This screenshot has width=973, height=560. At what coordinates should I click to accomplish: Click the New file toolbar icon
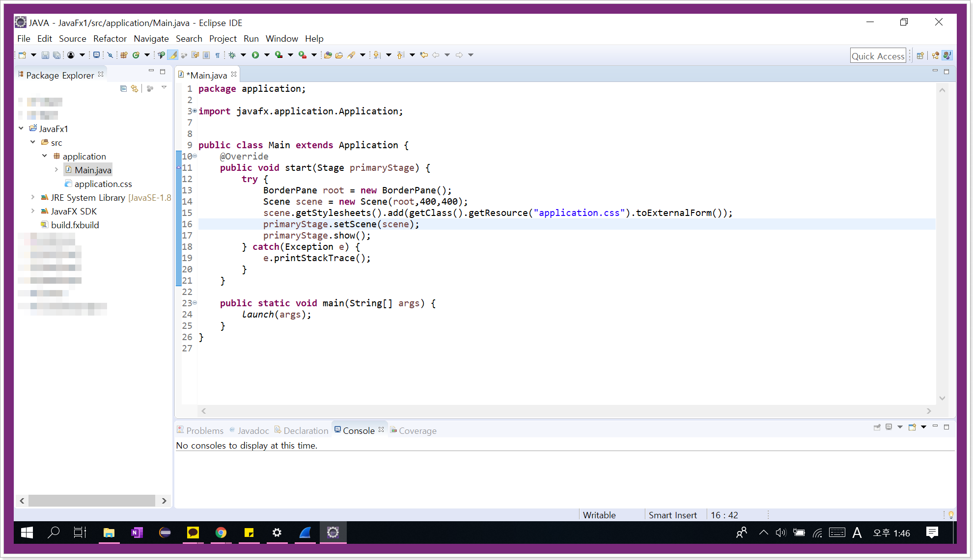tap(22, 55)
